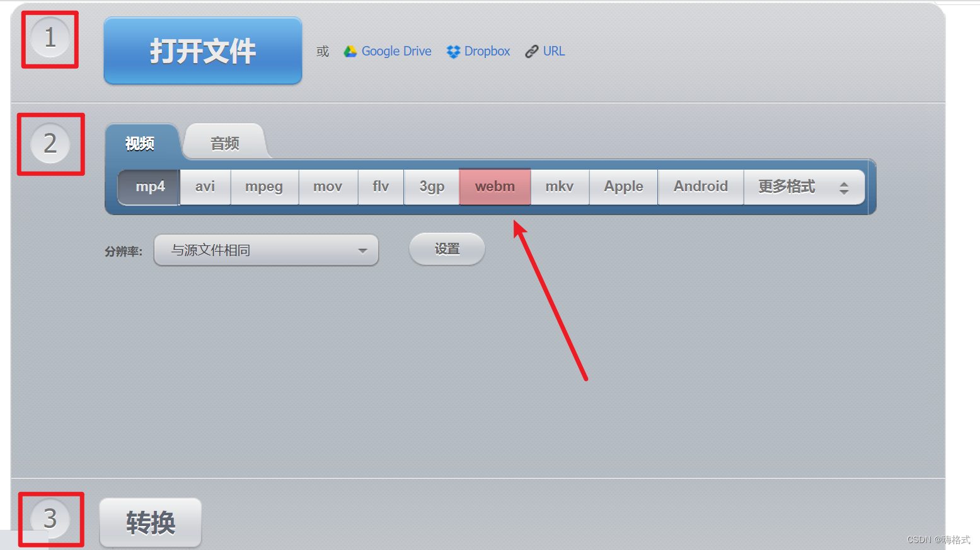
Task: Open the 设置 settings dialog
Action: coord(446,249)
